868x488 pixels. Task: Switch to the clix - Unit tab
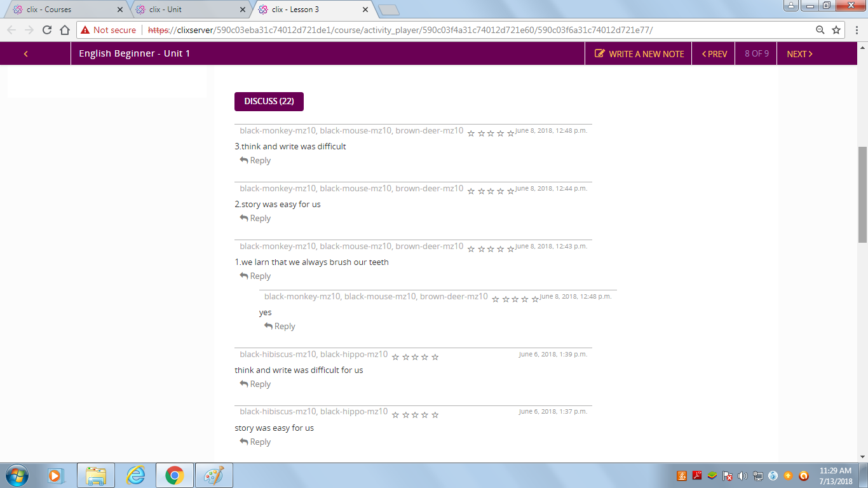pyautogui.click(x=191, y=10)
